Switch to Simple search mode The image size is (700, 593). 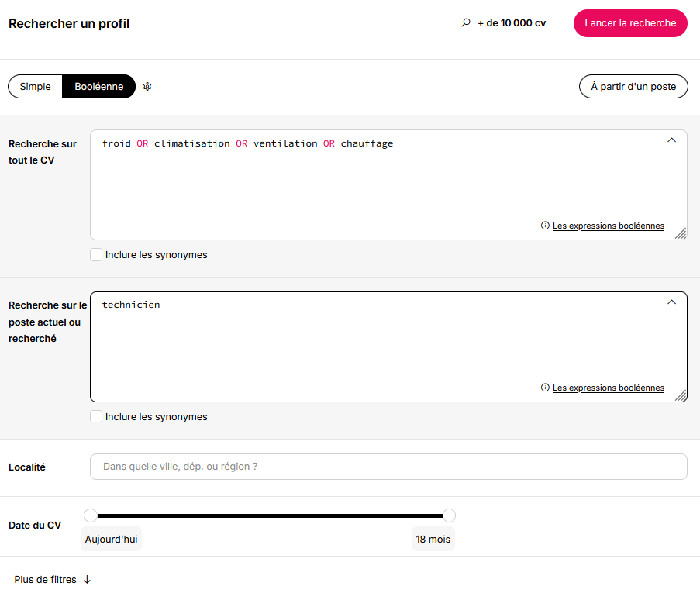35,87
